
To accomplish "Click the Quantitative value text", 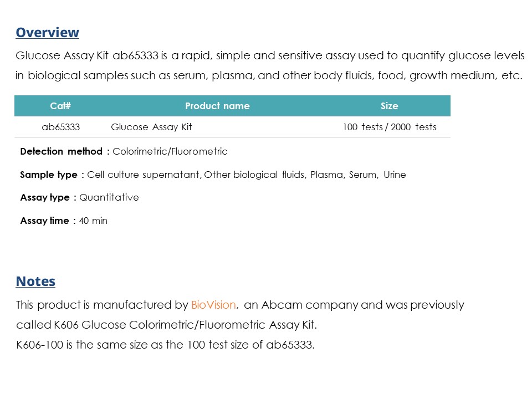I will tap(109, 197).
